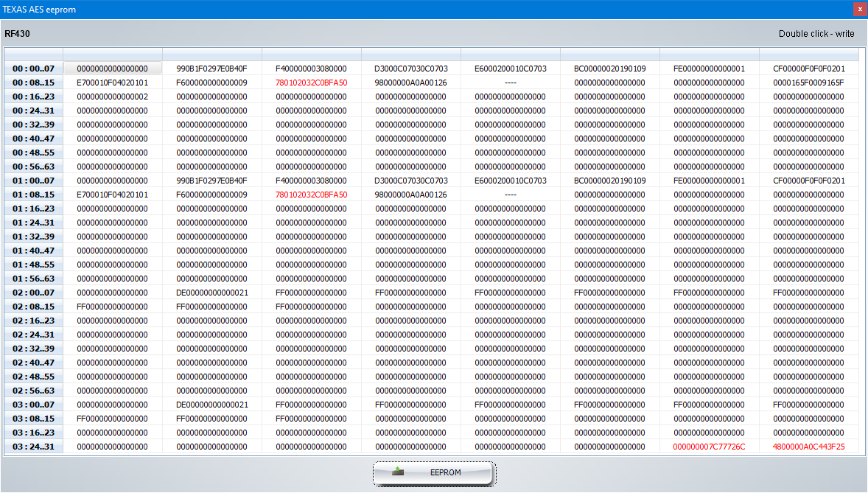Select cell BC00000020190109 in row 00 : 00..07

[610, 69]
